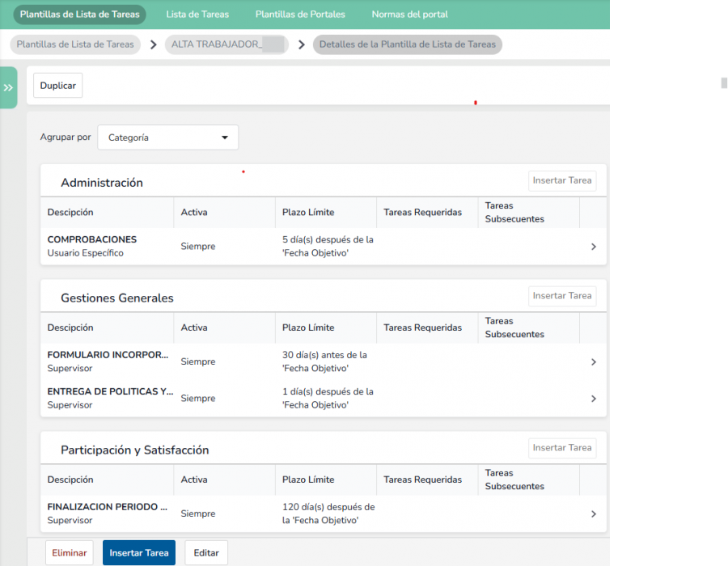
Task: Expand the left sidebar with double-chevron icon
Action: tap(8, 87)
